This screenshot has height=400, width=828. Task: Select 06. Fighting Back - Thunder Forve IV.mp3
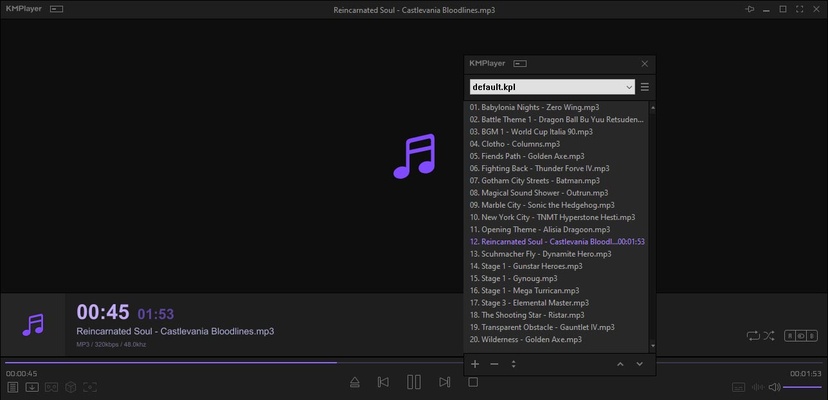[557, 168]
